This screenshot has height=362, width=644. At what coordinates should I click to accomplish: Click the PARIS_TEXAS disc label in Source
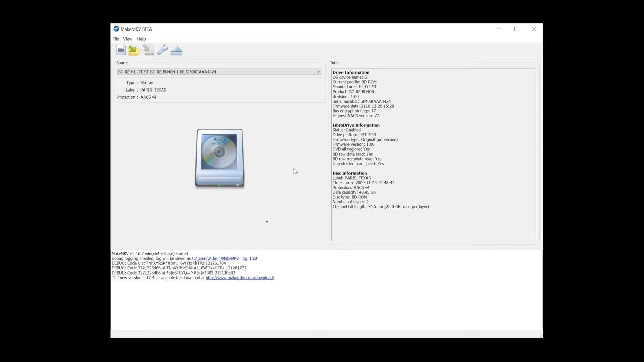pos(153,90)
